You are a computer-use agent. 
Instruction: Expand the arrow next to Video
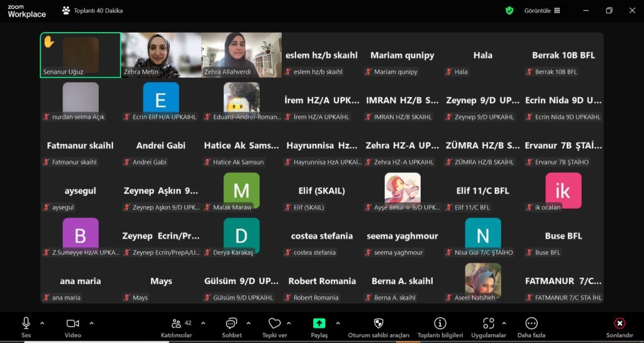click(91, 323)
